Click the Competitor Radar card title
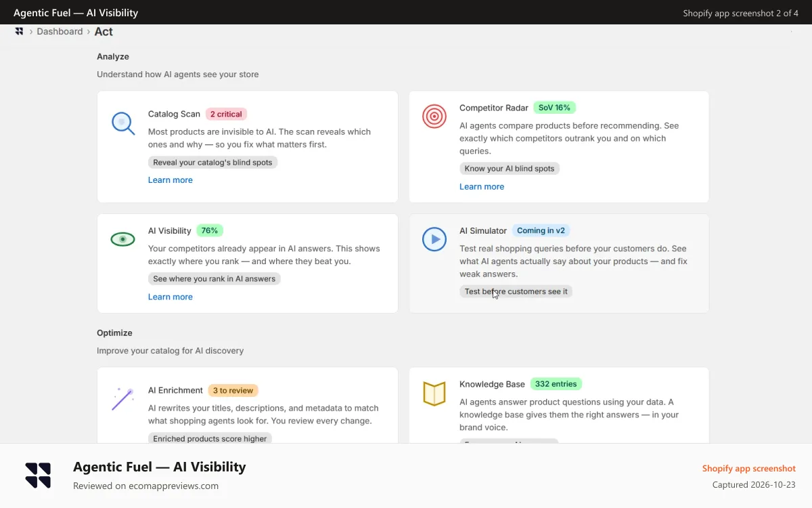 tap(494, 108)
